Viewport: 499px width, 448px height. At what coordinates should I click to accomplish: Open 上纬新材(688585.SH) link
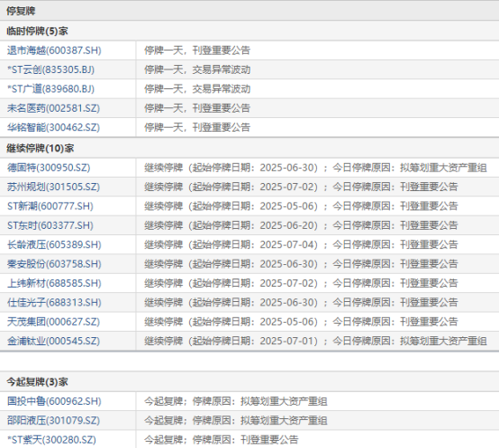coord(54,283)
